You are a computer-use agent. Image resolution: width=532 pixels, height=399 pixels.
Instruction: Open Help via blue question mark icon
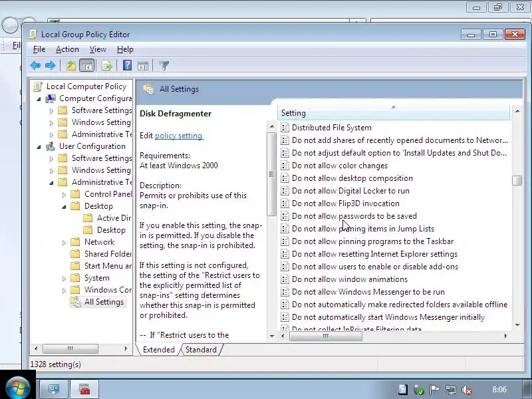coord(127,65)
